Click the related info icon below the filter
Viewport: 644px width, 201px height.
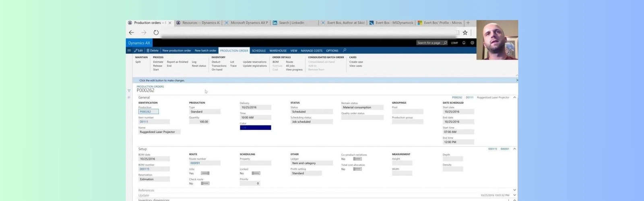click(129, 97)
